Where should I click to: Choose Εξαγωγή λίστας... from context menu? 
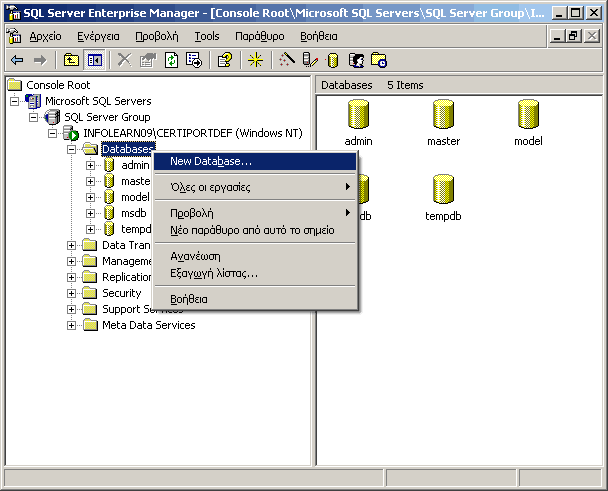pos(255,273)
